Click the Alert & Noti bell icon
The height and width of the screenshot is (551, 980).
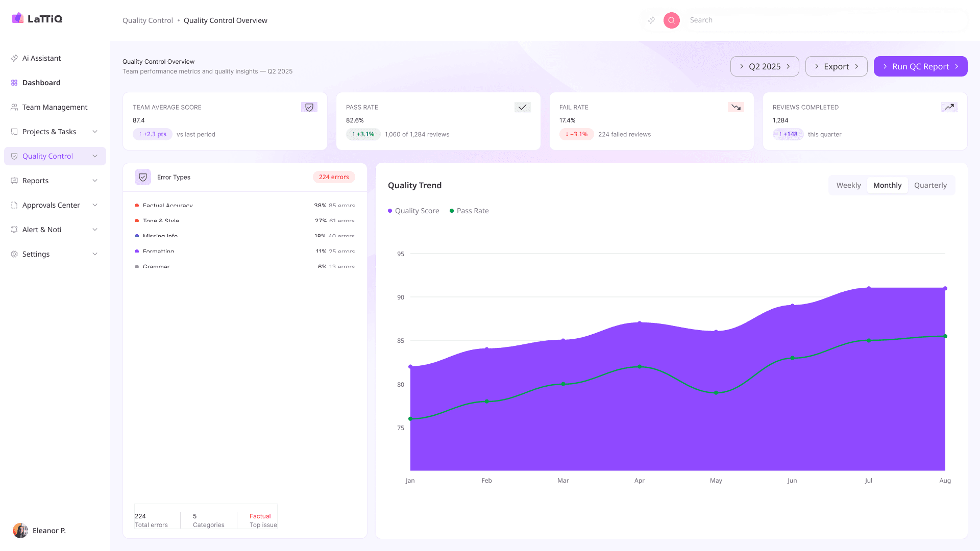[x=14, y=230]
